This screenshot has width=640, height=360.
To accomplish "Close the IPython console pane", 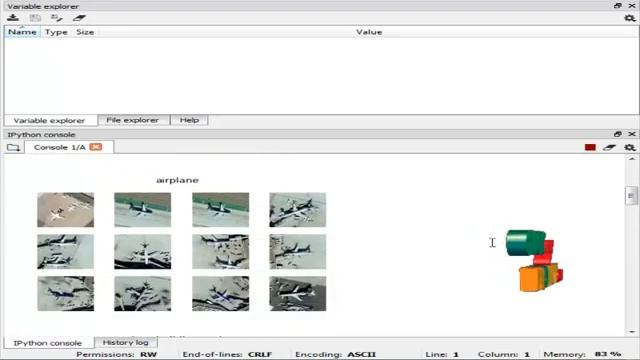I will point(632,134).
